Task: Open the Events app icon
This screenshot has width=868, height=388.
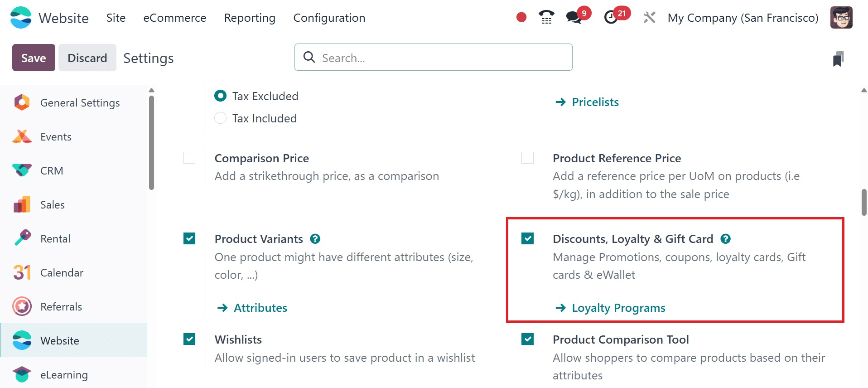Action: [21, 136]
